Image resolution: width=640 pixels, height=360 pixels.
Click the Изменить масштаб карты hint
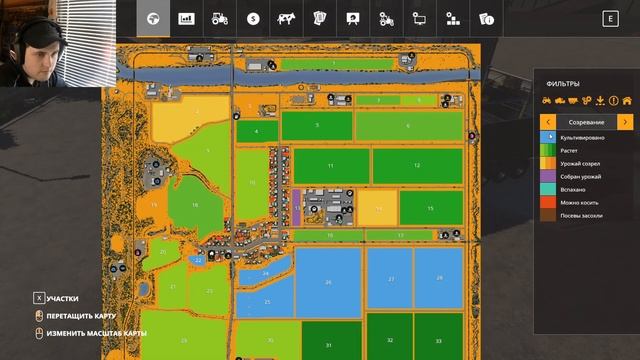91,333
